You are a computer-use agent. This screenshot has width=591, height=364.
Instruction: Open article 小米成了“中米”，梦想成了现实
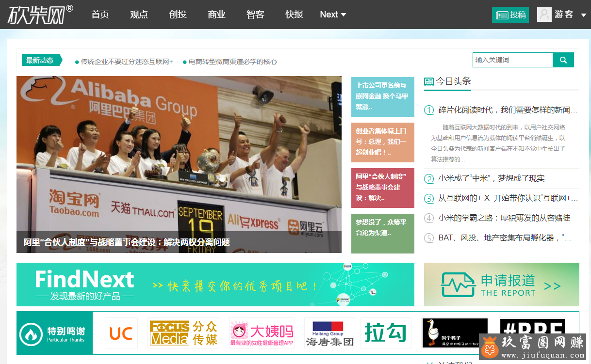point(492,178)
